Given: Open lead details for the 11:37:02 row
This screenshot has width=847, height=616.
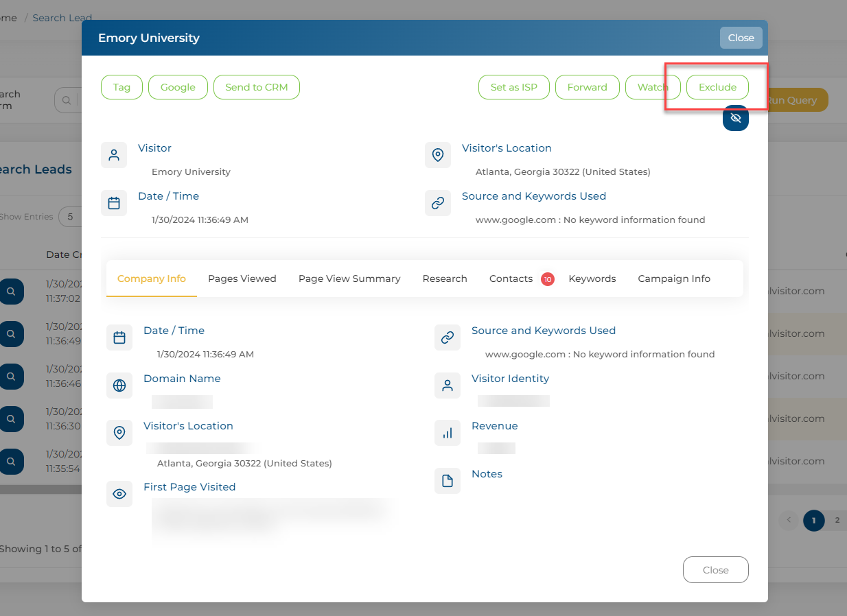Looking at the screenshot, I should coord(11,292).
